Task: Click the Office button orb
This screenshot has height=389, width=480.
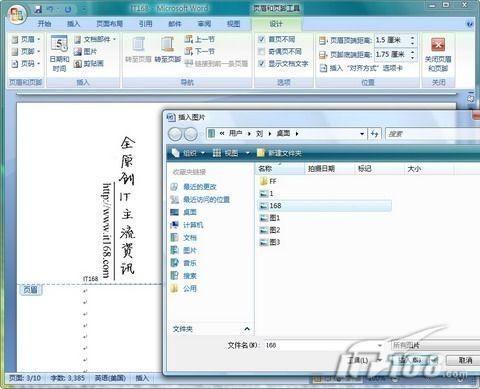Action: [17, 14]
